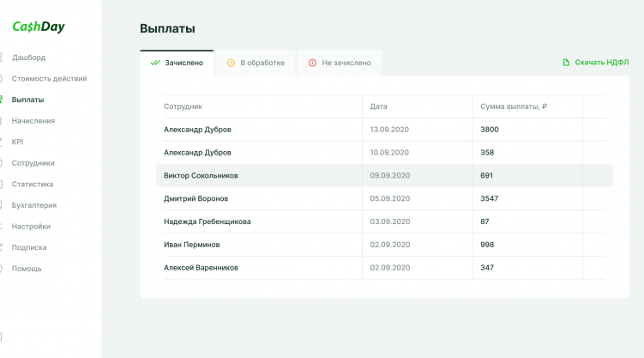Click the Дата column header

point(379,106)
